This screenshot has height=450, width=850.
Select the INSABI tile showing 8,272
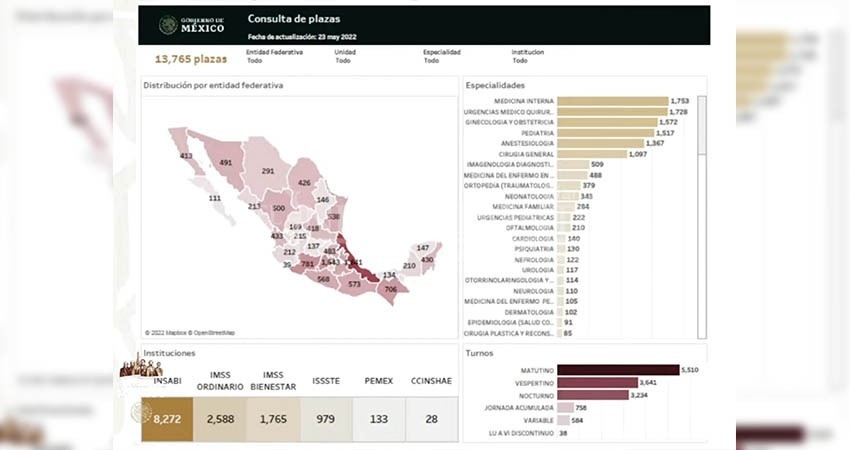164,419
